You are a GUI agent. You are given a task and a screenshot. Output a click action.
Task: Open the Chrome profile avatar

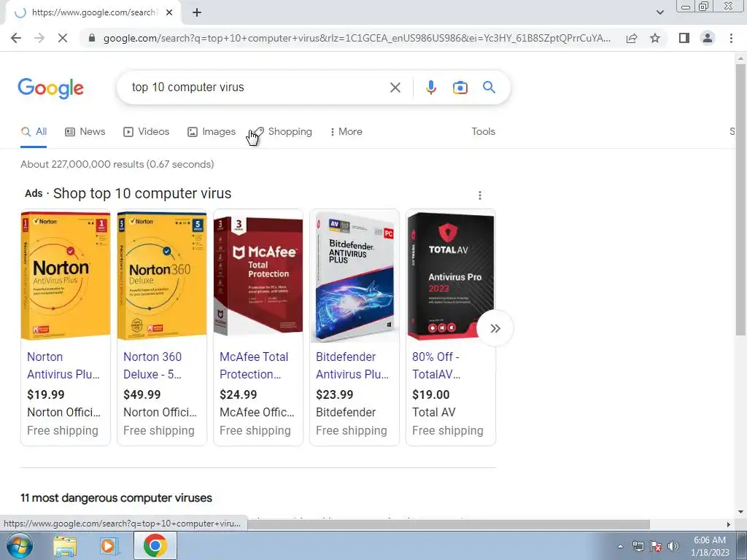(708, 38)
